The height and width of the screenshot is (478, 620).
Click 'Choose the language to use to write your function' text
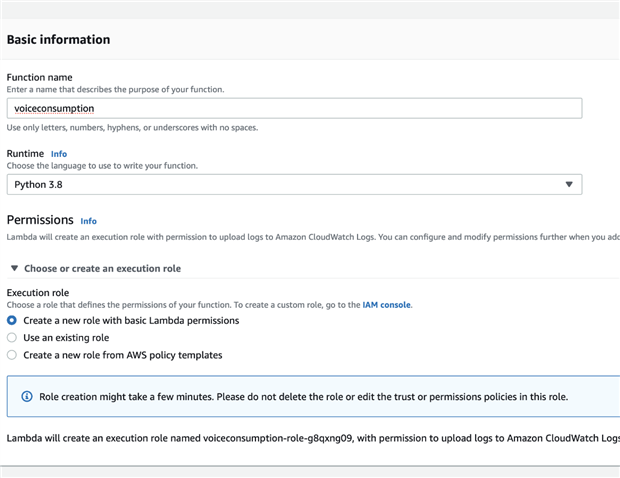pyautogui.click(x=102, y=166)
